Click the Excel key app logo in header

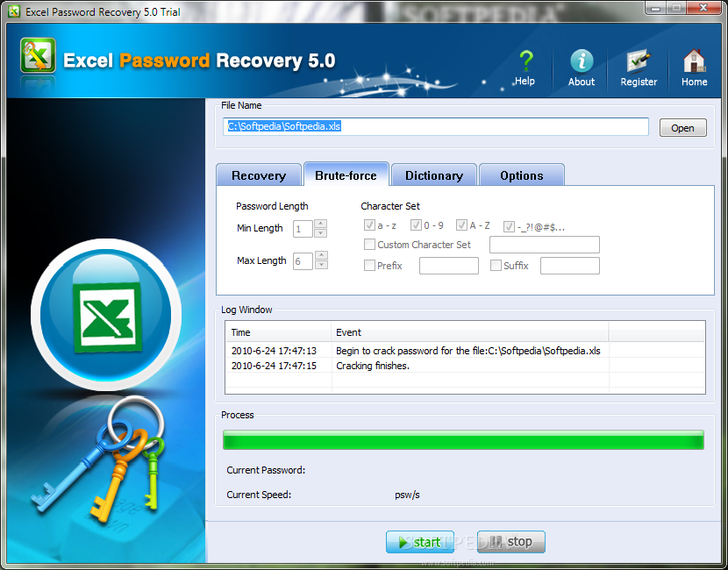pos(38,56)
